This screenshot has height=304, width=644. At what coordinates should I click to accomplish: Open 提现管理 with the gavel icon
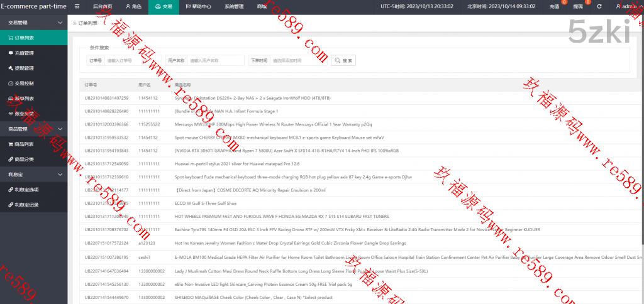point(25,68)
